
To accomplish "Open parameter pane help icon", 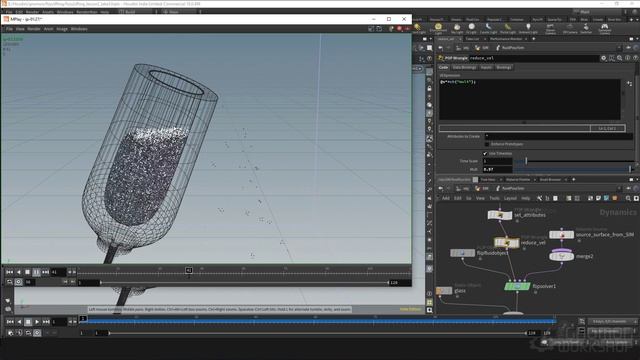I will pyautogui.click(x=636, y=58).
